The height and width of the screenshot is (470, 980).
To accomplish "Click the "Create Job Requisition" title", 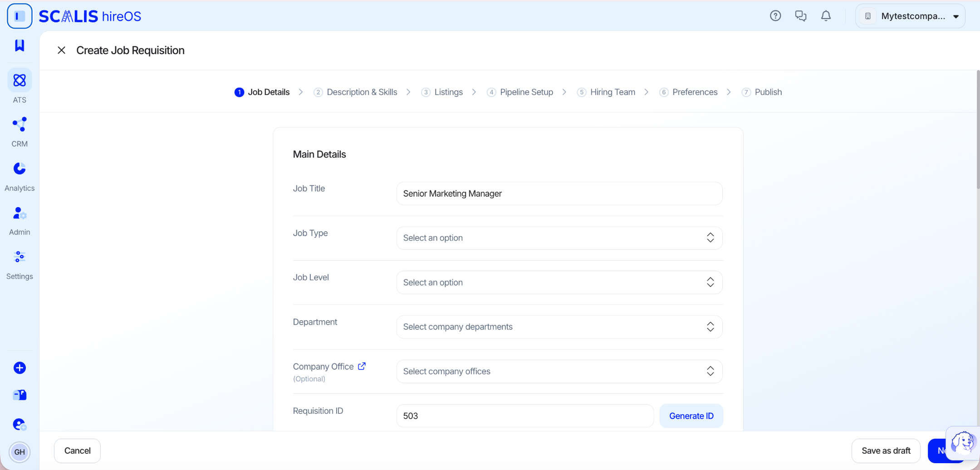I will click(x=130, y=50).
